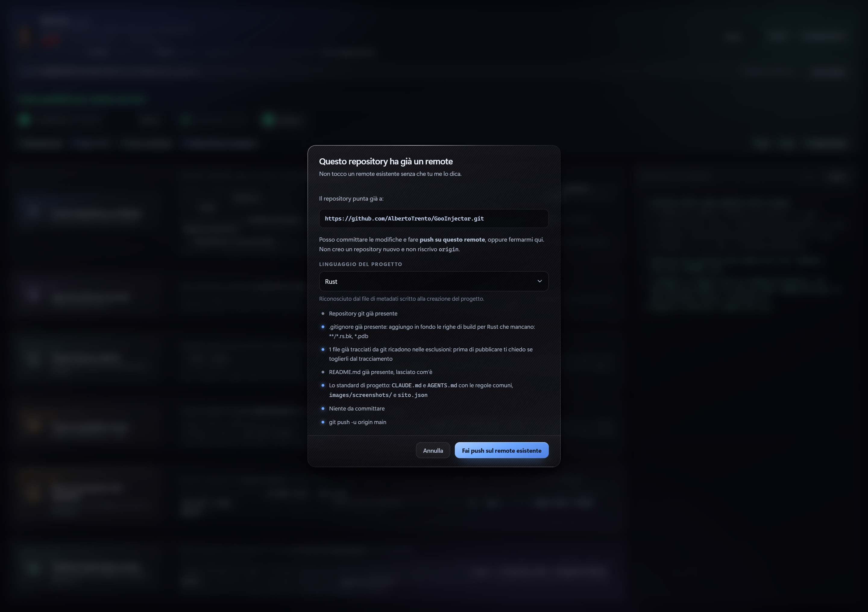Click 'Il repository punta già a:' text
Viewport: 868px width, 612px height.
click(351, 198)
